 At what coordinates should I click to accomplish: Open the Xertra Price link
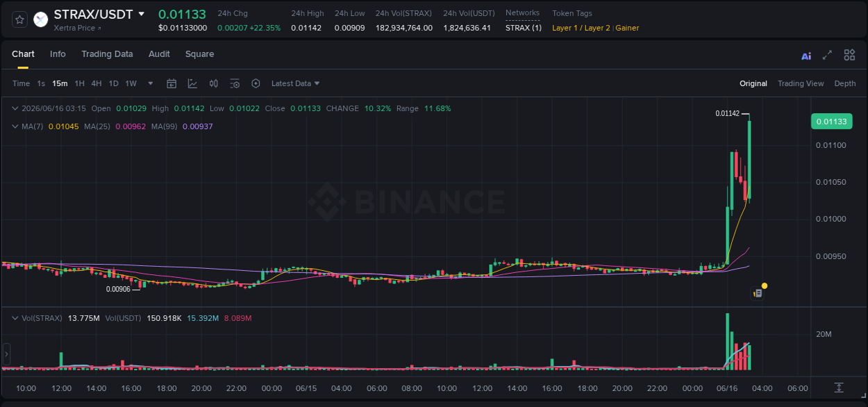pyautogui.click(x=77, y=28)
